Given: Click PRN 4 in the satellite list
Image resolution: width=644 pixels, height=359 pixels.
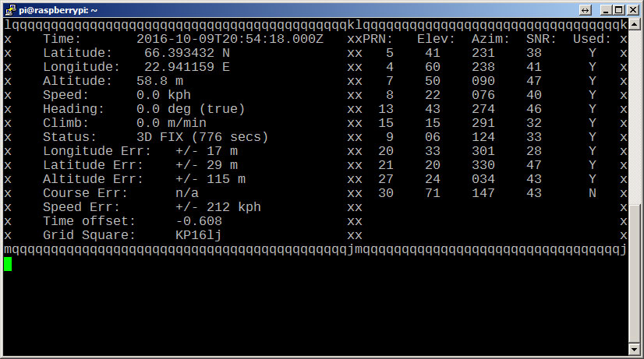Looking at the screenshot, I should coord(389,67).
